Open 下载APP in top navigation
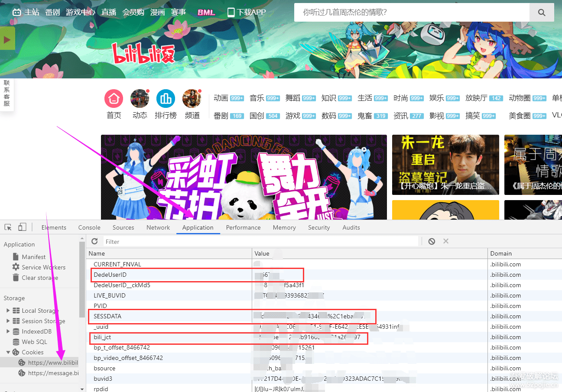The image size is (562, 392). [247, 12]
